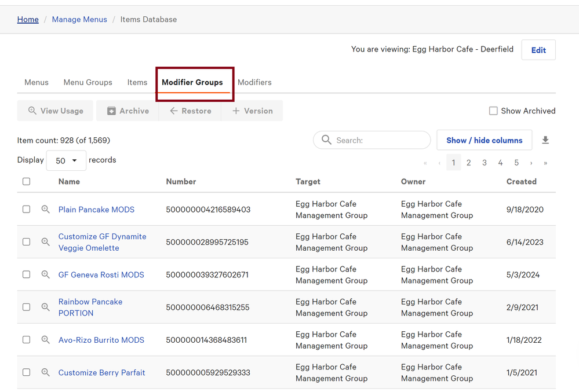
Task: Jump to last page with double arrow
Action: click(545, 163)
